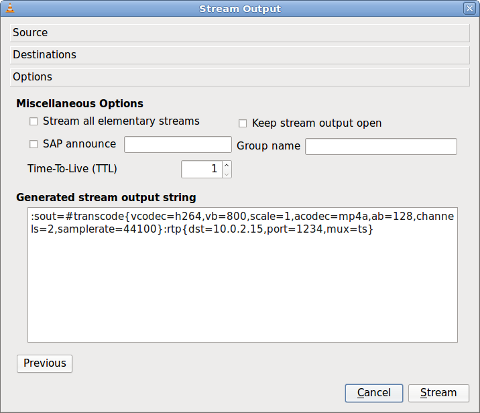
Task: Click the generated stream output string text
Action: click(242, 223)
